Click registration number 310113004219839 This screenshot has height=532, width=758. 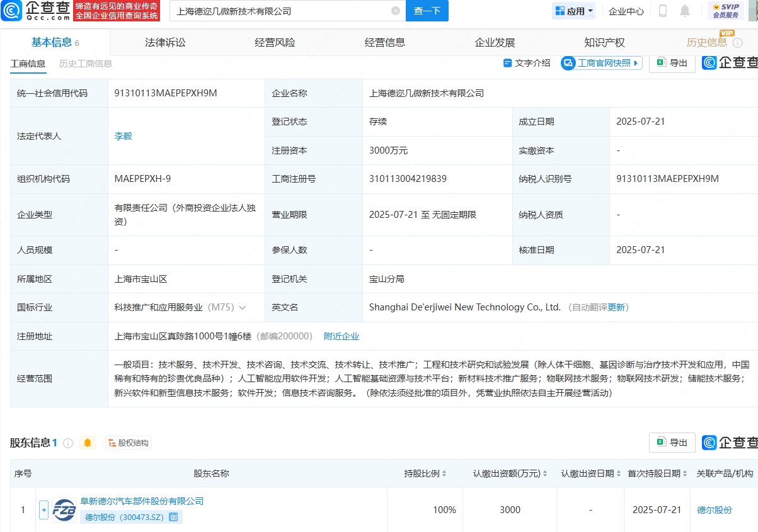click(x=408, y=179)
